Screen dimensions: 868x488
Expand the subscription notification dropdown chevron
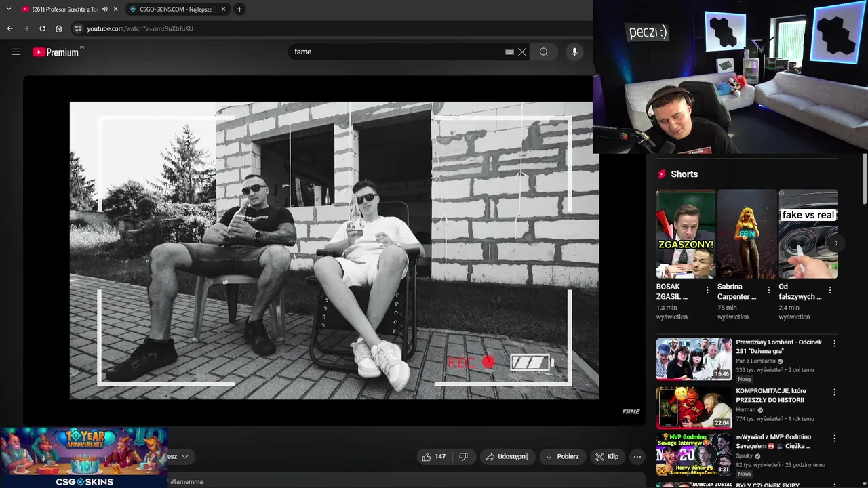pyautogui.click(x=184, y=457)
